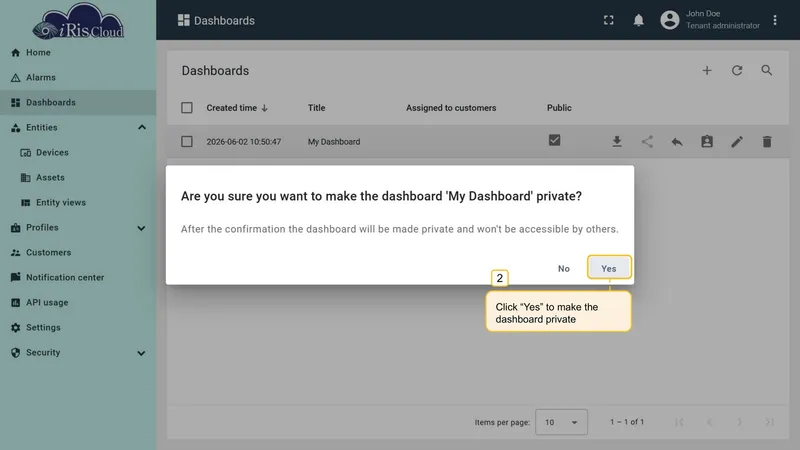Viewport: 800px width, 450px height.
Task: Click the 2026-06-02 10:50:47 created time cell
Action: [x=244, y=142]
